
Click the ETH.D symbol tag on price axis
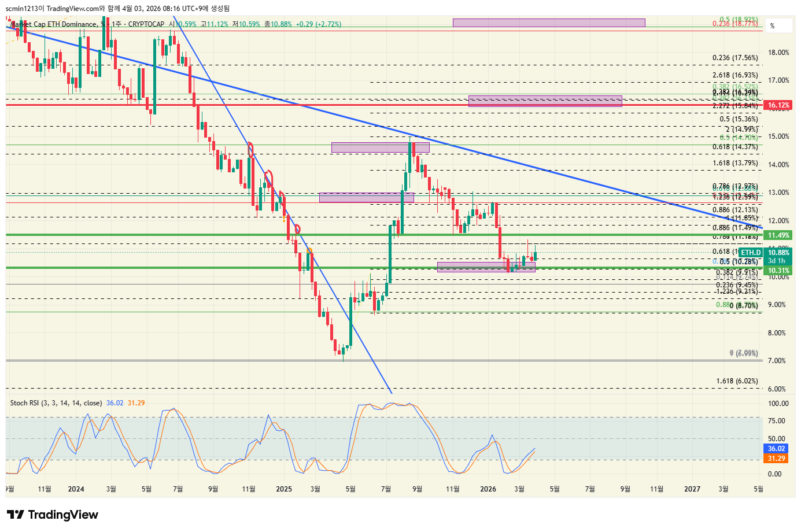tap(751, 253)
